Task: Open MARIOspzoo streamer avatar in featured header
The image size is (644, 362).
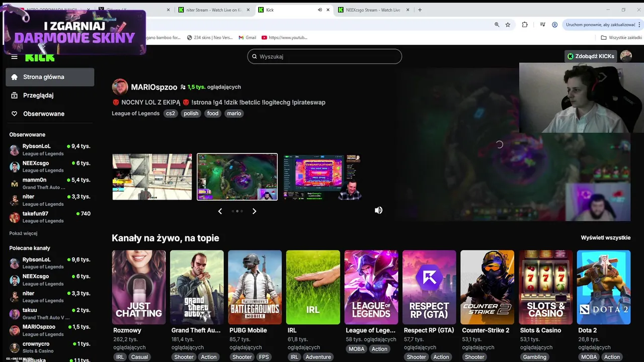Action: point(120,87)
